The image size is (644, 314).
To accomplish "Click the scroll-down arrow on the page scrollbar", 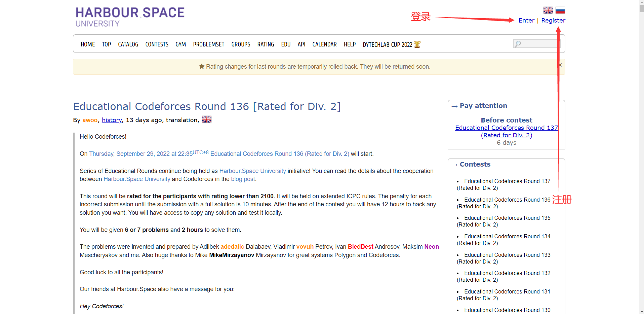I will 641,311.
